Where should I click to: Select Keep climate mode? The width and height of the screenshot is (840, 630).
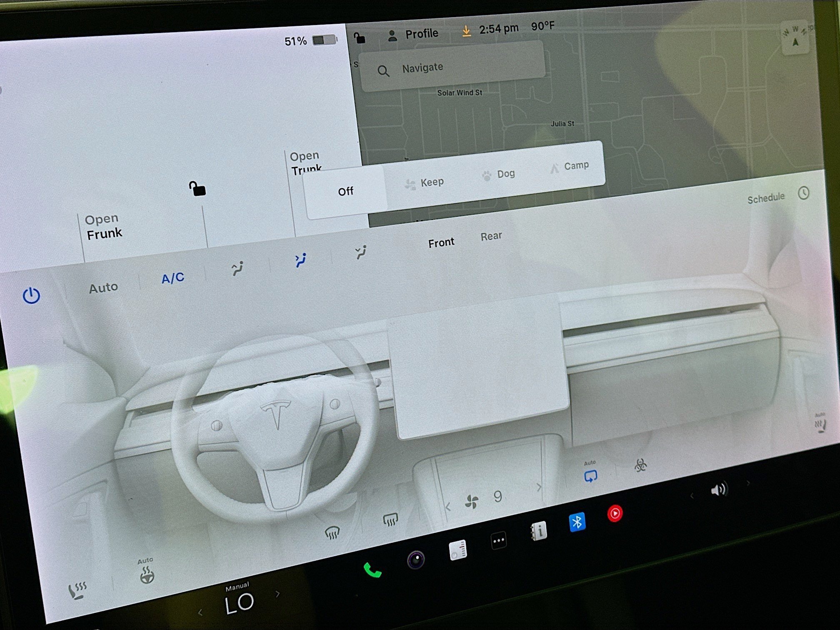pyautogui.click(x=424, y=183)
